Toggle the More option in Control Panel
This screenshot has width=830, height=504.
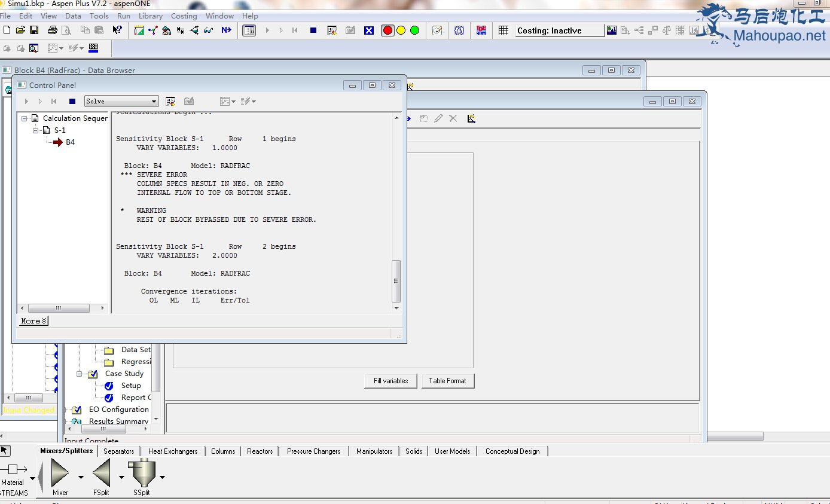tap(33, 321)
